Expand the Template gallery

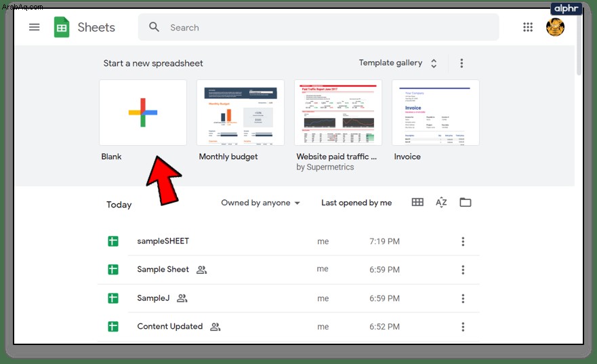click(398, 63)
